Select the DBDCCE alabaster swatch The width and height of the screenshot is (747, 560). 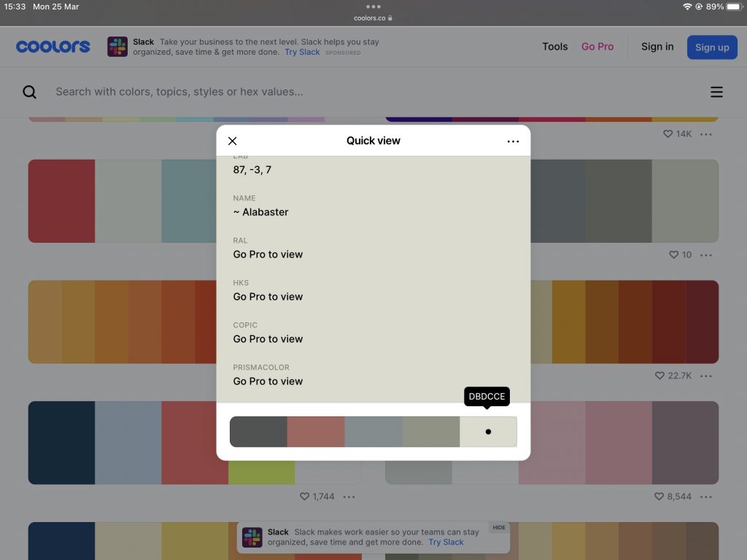click(x=488, y=432)
